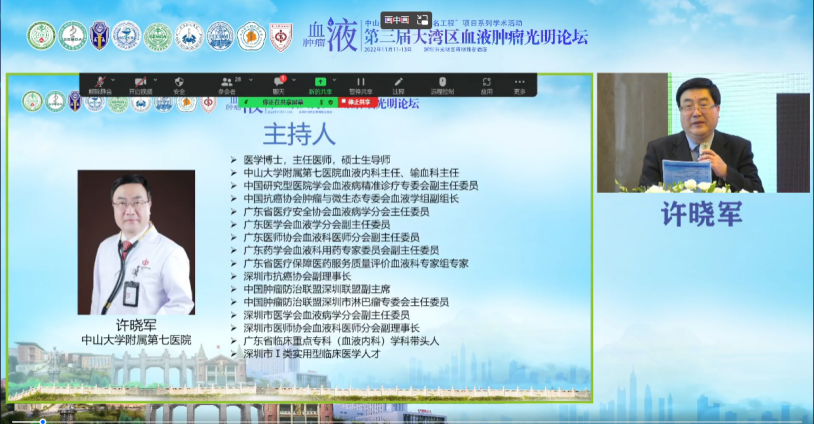Expand the arrow next to Chat
The height and width of the screenshot is (424, 814).
pos(294,80)
